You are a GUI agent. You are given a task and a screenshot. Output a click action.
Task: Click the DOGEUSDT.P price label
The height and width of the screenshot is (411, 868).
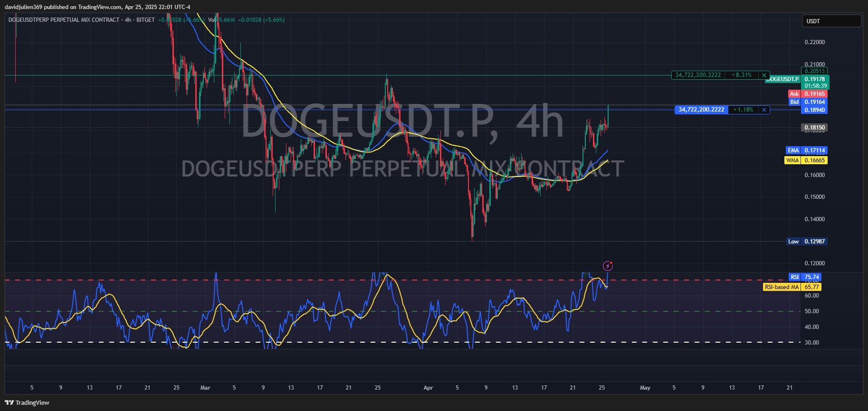pyautogui.click(x=783, y=79)
